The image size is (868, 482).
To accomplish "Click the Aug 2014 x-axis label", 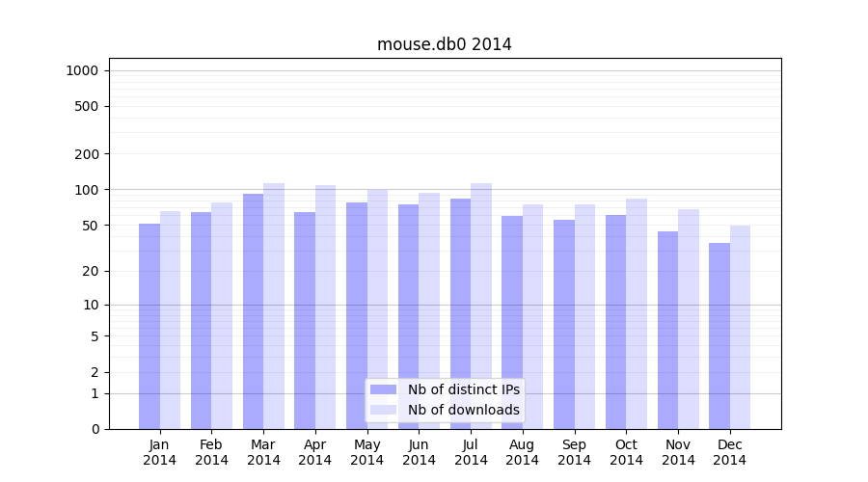I will click(x=523, y=452).
